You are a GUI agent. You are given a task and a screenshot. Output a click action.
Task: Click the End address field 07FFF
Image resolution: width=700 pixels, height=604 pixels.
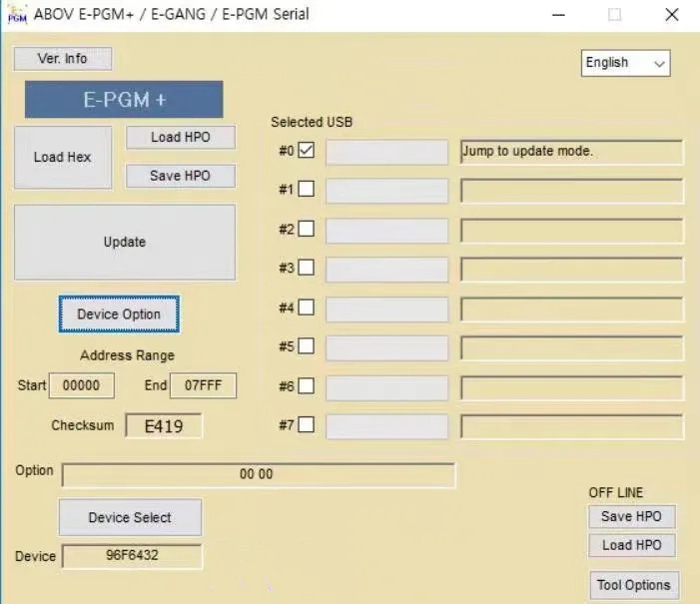[x=203, y=385]
